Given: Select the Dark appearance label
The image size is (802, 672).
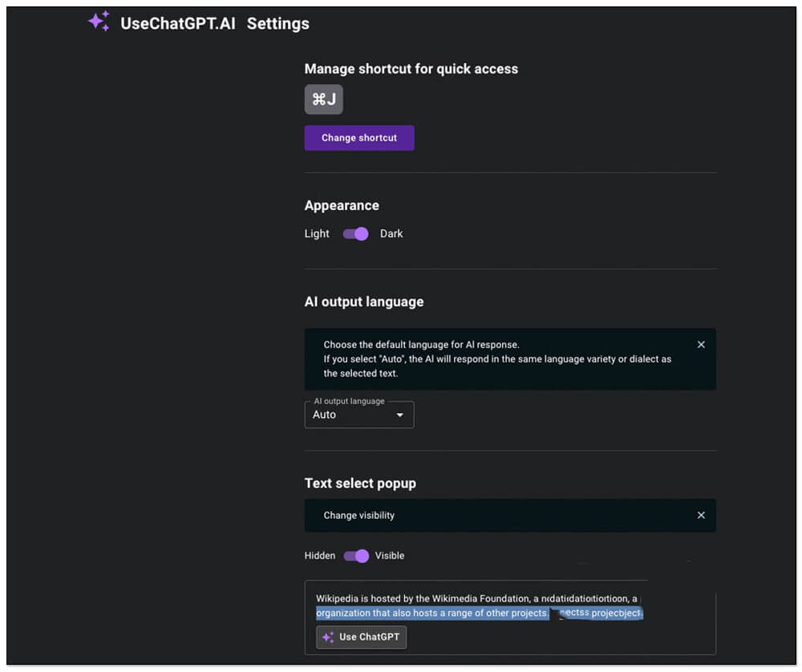Looking at the screenshot, I should coord(391,233).
